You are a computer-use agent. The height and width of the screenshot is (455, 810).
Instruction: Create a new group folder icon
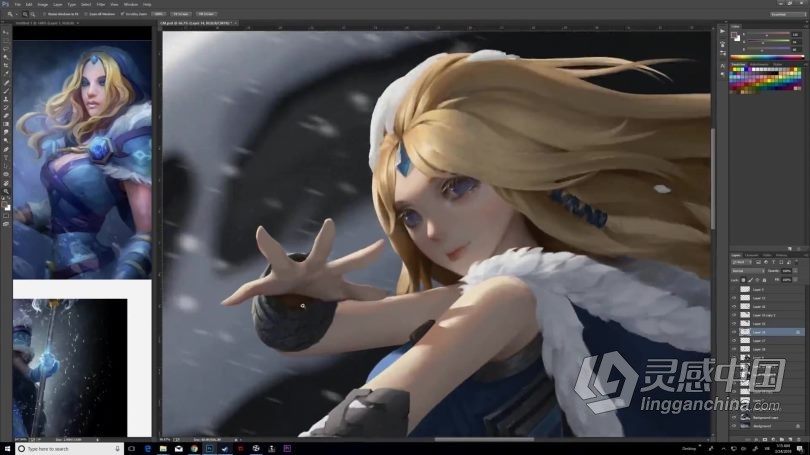[782, 439]
